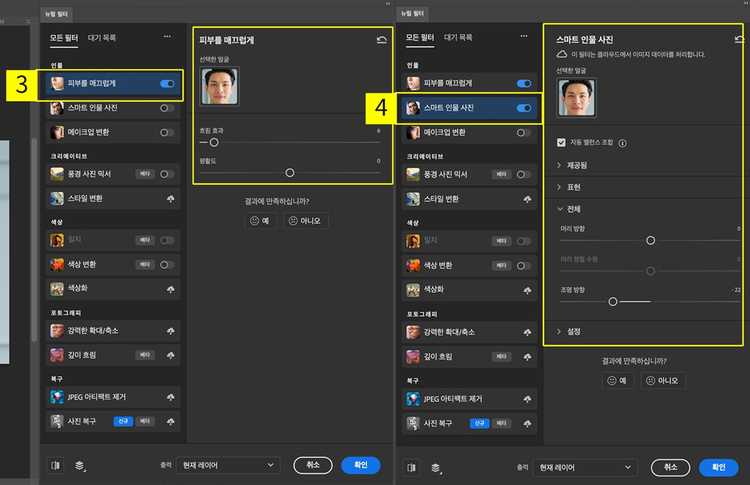Turn off 스마트 인물 사진 toggle in right panel
750x485 pixels.
524,108
